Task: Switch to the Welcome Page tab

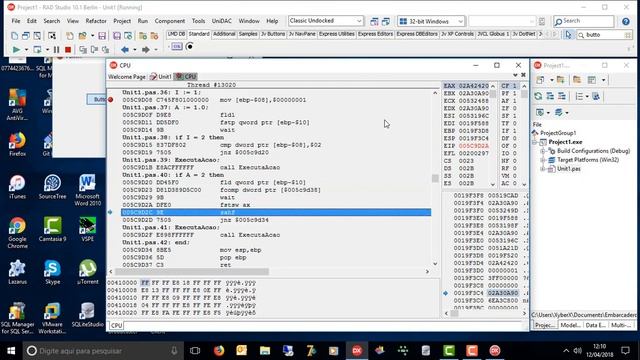Action: coord(127,76)
